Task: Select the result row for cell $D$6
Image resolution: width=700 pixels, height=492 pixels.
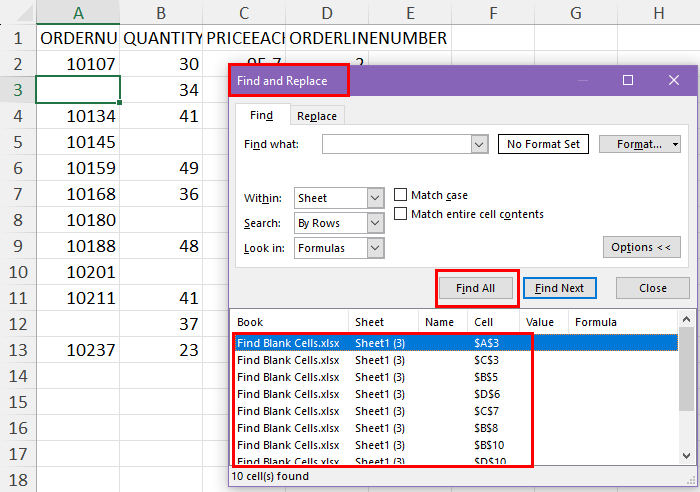Action: coord(456,394)
